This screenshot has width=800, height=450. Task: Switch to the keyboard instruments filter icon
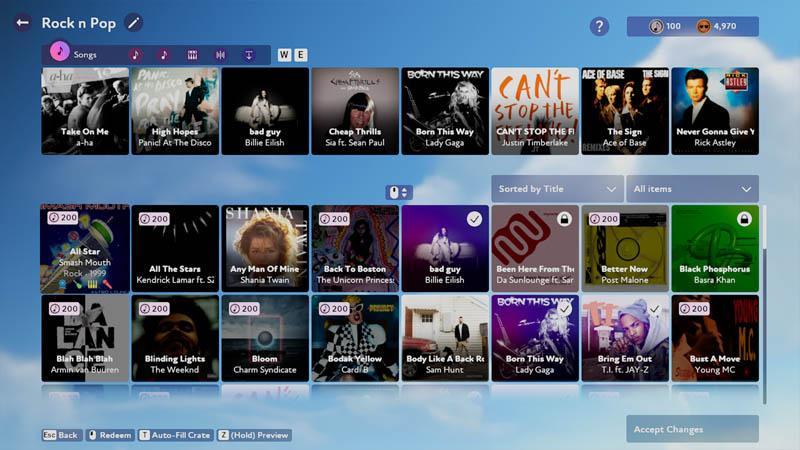point(192,55)
